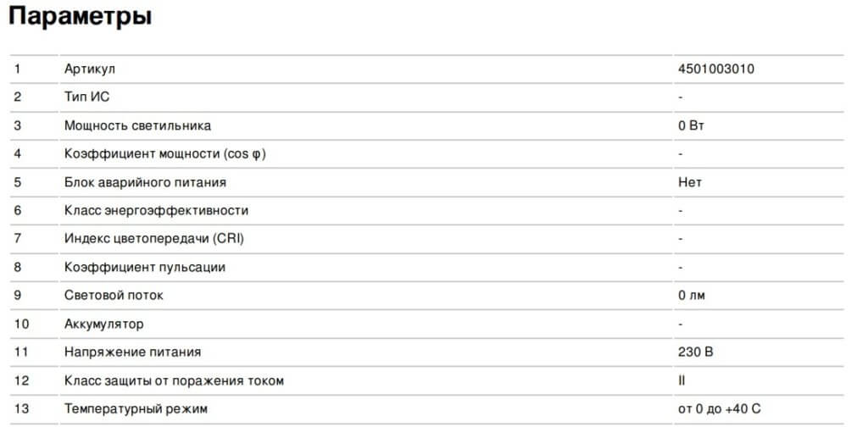The width and height of the screenshot is (868, 427).
Task: Click the Световой поток label
Action: click(114, 296)
